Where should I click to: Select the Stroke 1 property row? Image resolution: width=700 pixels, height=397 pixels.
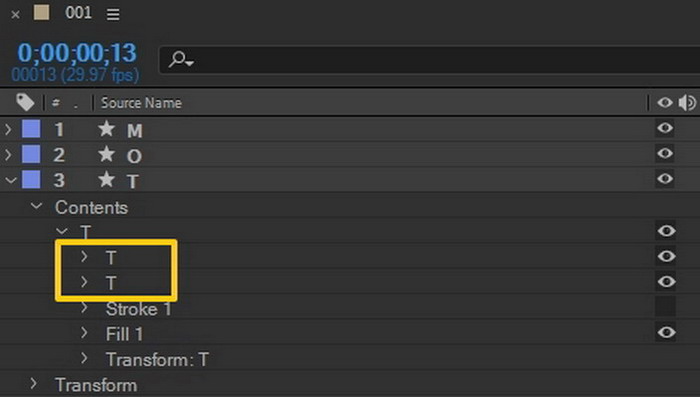pos(350,307)
